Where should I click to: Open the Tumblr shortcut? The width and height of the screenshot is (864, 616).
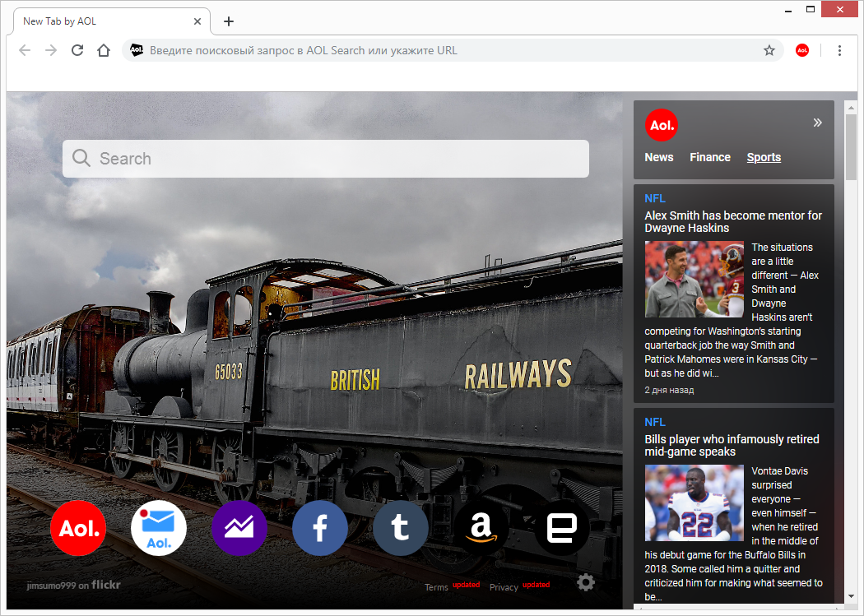(x=401, y=528)
